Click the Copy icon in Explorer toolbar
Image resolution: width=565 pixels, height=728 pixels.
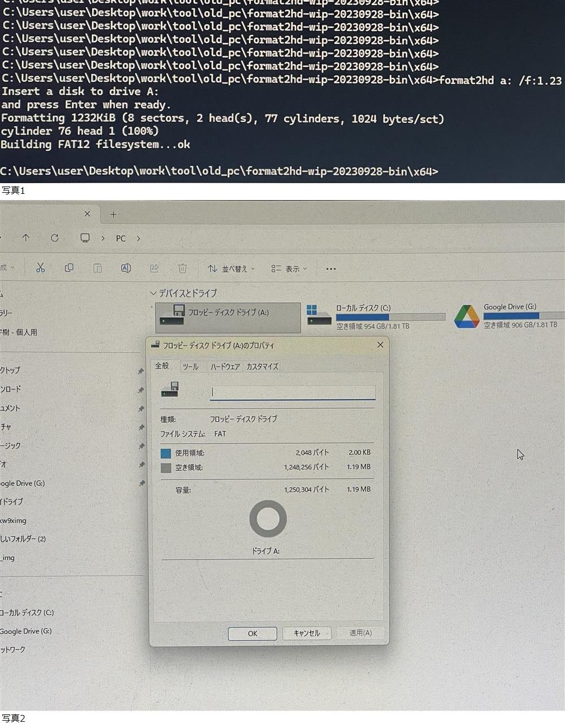pyautogui.click(x=69, y=268)
